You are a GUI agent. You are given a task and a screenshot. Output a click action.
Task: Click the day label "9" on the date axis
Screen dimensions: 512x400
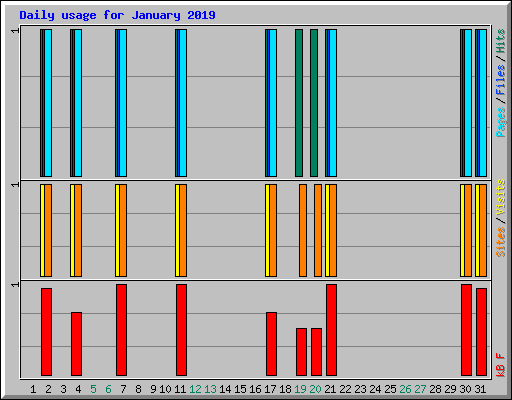[153, 389]
